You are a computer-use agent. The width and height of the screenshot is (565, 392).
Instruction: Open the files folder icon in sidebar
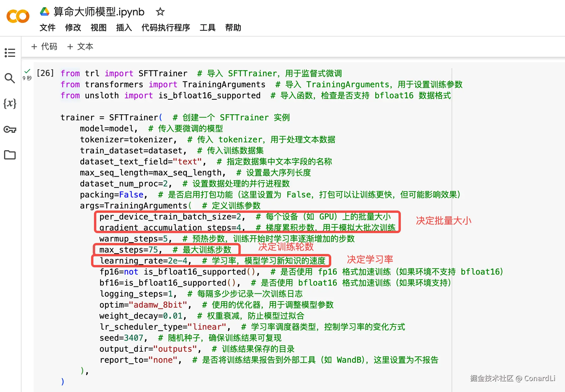coord(10,155)
